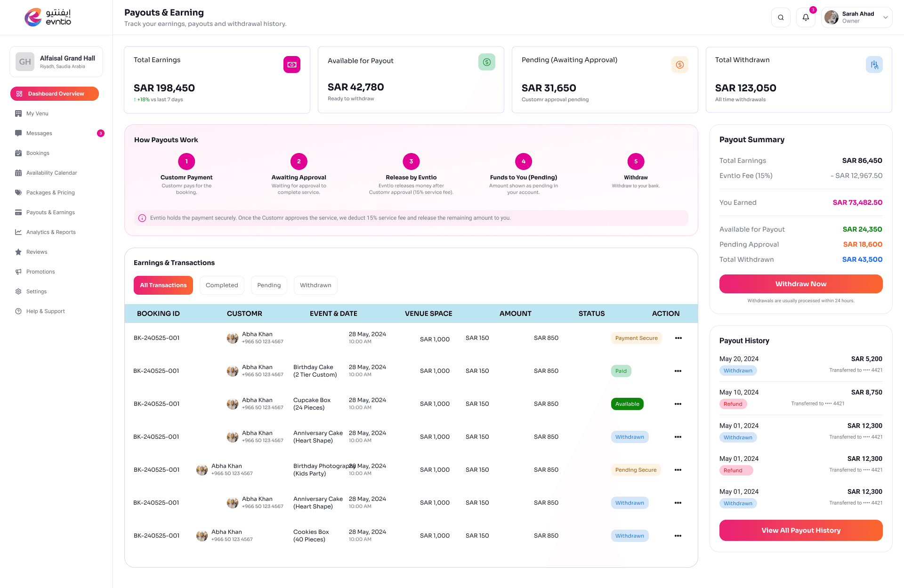Click the Availability Calendar icon
The image size is (904, 588).
pos(18,173)
